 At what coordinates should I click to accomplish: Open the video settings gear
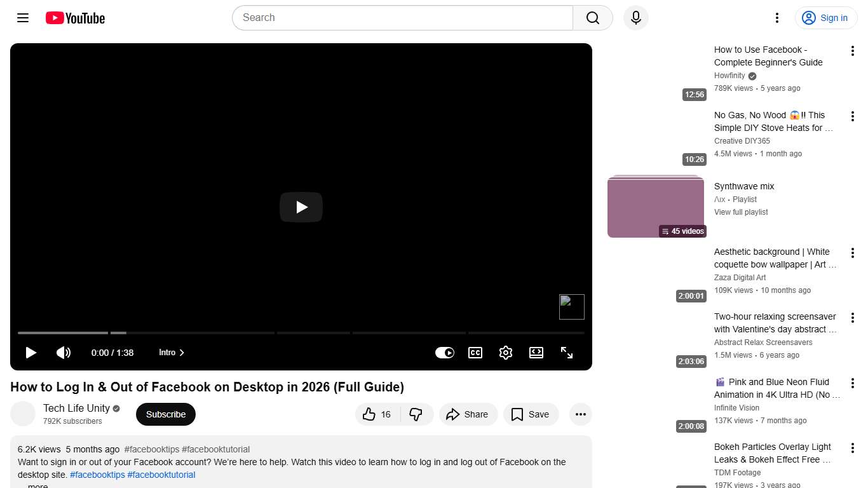pyautogui.click(x=505, y=352)
